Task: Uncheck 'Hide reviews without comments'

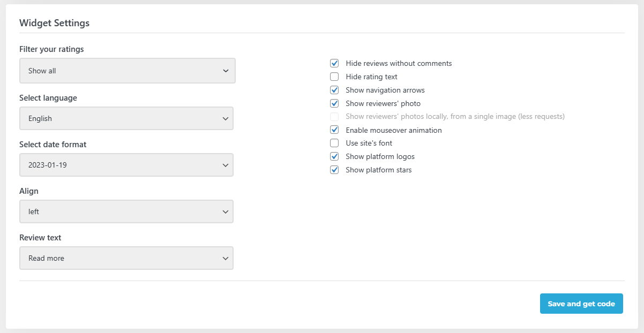Action: click(x=334, y=63)
